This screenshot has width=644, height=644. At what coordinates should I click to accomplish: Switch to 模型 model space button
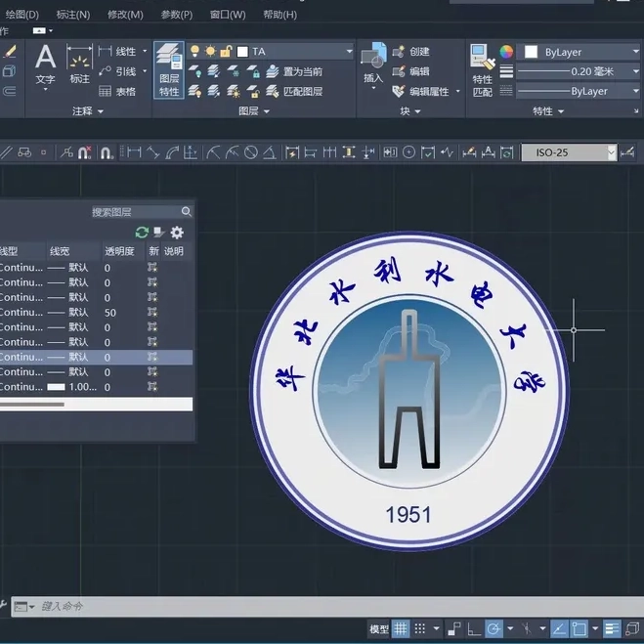pyautogui.click(x=378, y=628)
